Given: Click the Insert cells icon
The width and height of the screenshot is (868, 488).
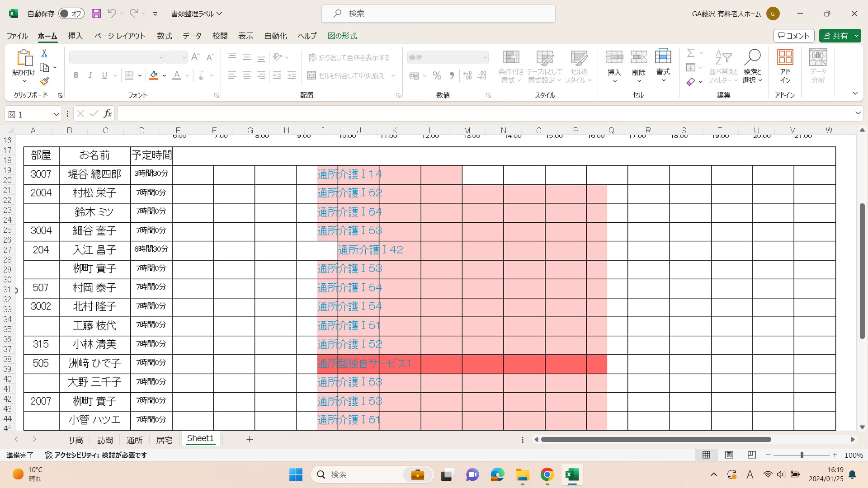Looking at the screenshot, I should tap(614, 57).
